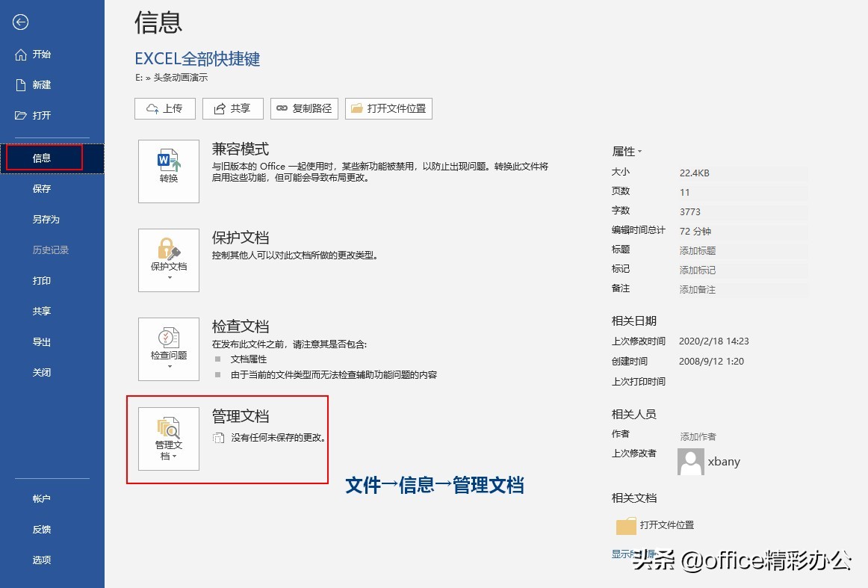Click the file path 头条动画演示
This screenshot has width=868, height=588.
(181, 78)
